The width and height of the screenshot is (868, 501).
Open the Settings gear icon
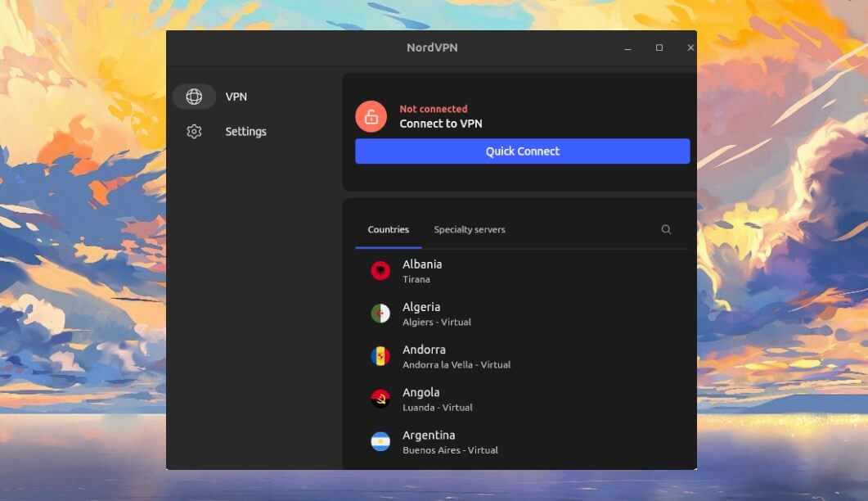coord(194,131)
